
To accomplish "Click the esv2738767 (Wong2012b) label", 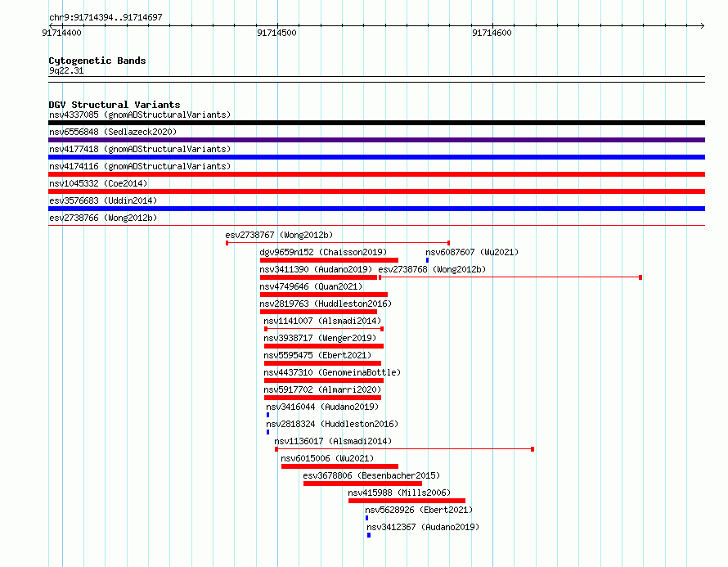I will coord(279,235).
